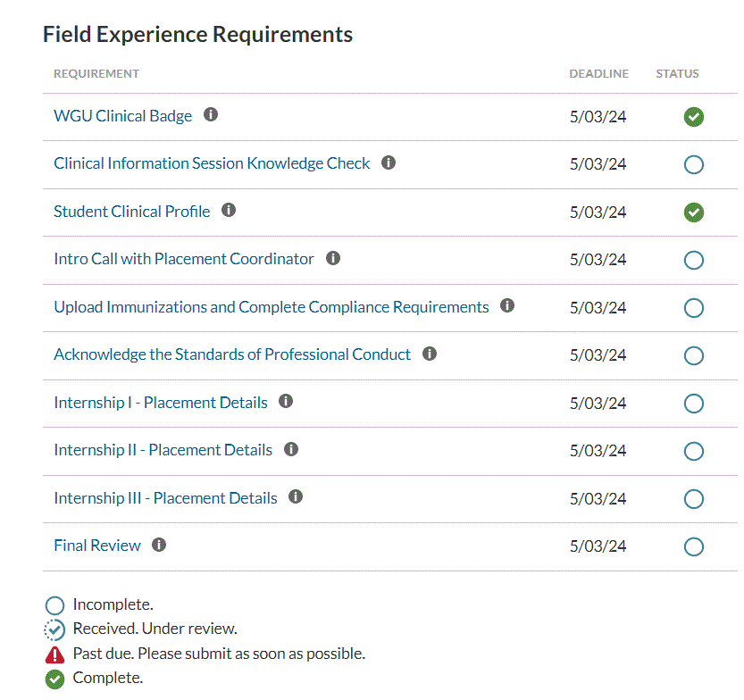Click info icon beside Final Review
The width and height of the screenshot is (744, 700).
(159, 545)
